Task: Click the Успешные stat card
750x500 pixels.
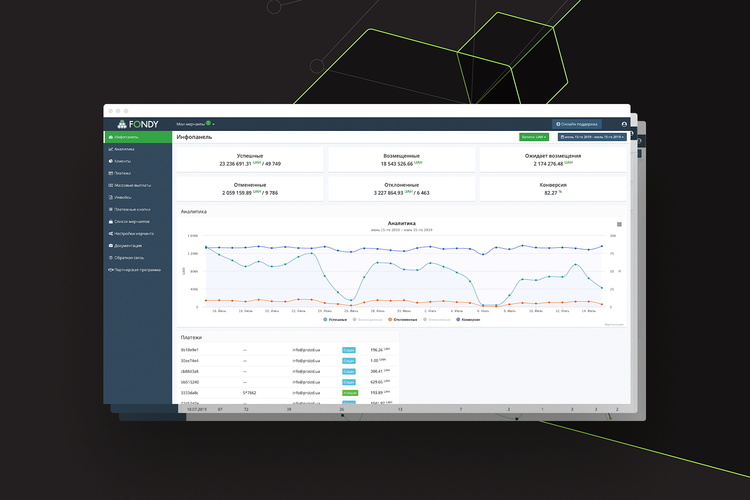Action: [x=250, y=160]
